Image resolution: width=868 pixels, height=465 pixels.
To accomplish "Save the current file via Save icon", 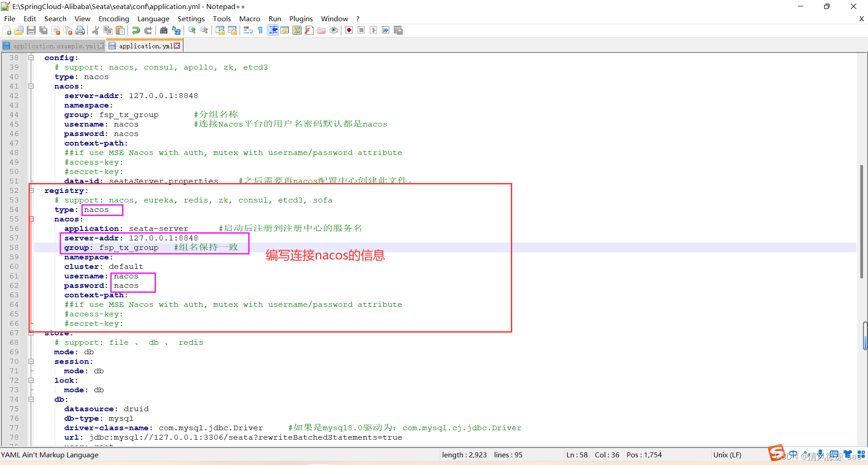I will click(x=31, y=30).
